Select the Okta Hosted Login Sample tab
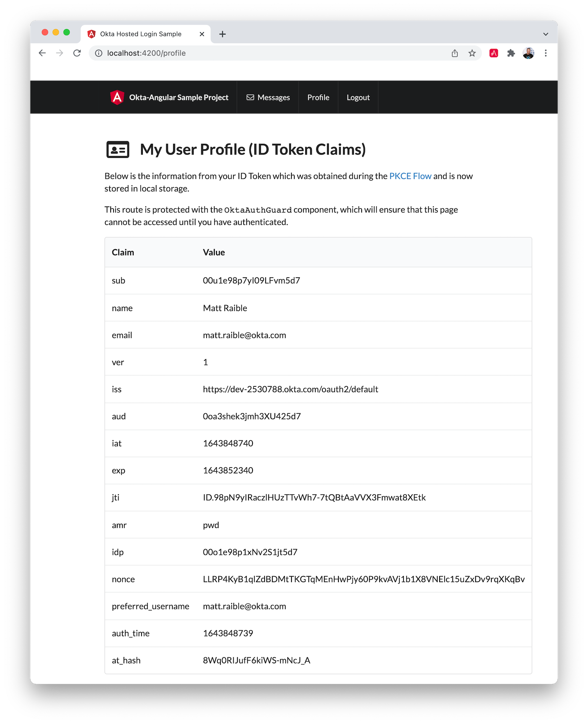This screenshot has height=724, width=588. point(141,34)
